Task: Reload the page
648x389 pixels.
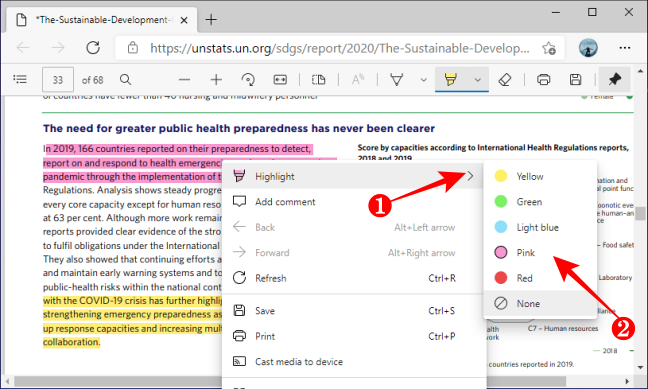Action: [x=93, y=48]
